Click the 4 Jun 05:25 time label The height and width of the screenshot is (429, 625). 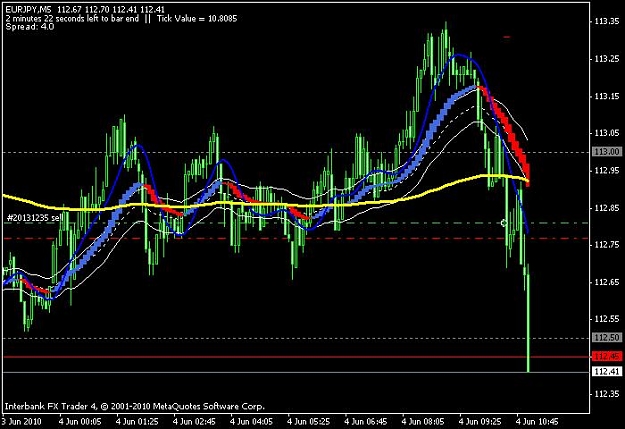tap(309, 421)
